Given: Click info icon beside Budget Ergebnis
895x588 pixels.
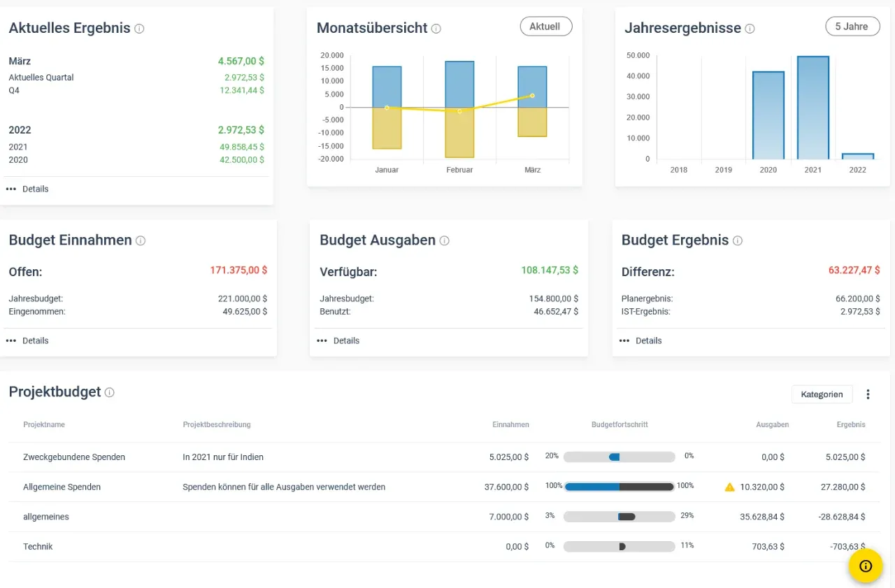Looking at the screenshot, I should point(737,241).
